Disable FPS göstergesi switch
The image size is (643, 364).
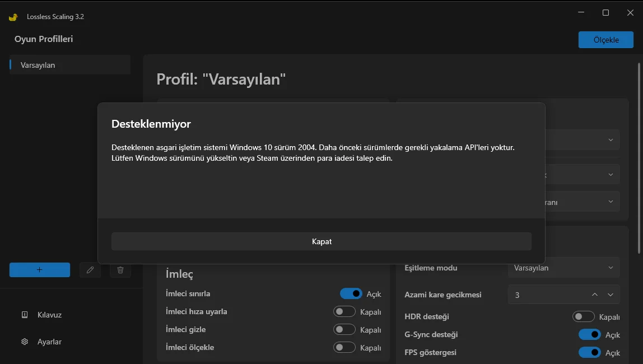point(590,352)
